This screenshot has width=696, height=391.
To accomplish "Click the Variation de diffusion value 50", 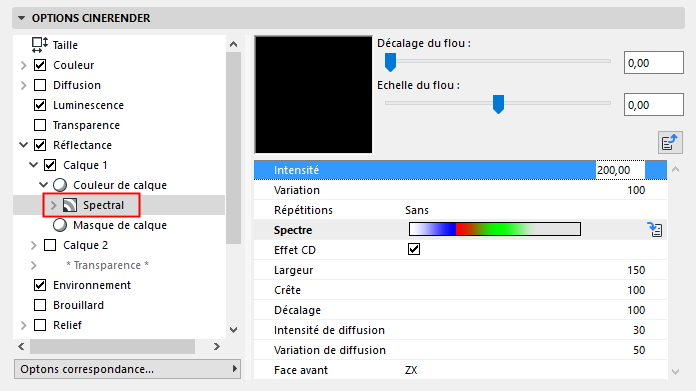I will pyautogui.click(x=639, y=350).
